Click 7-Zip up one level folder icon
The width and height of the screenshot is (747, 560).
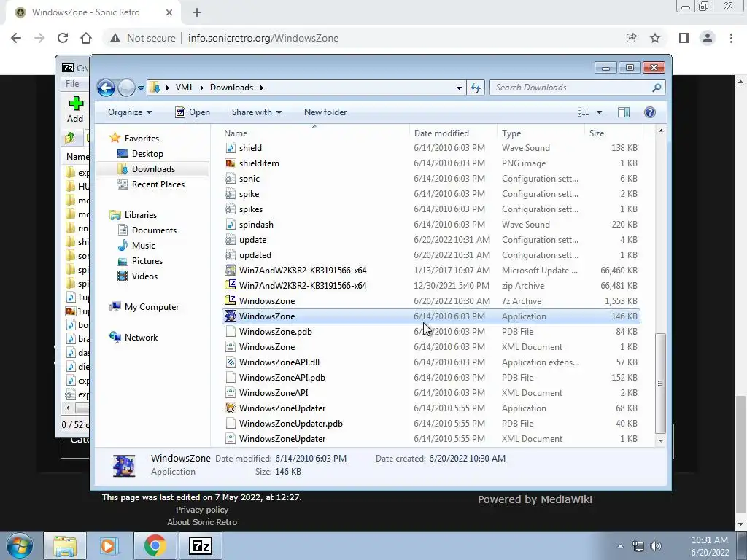(x=70, y=138)
